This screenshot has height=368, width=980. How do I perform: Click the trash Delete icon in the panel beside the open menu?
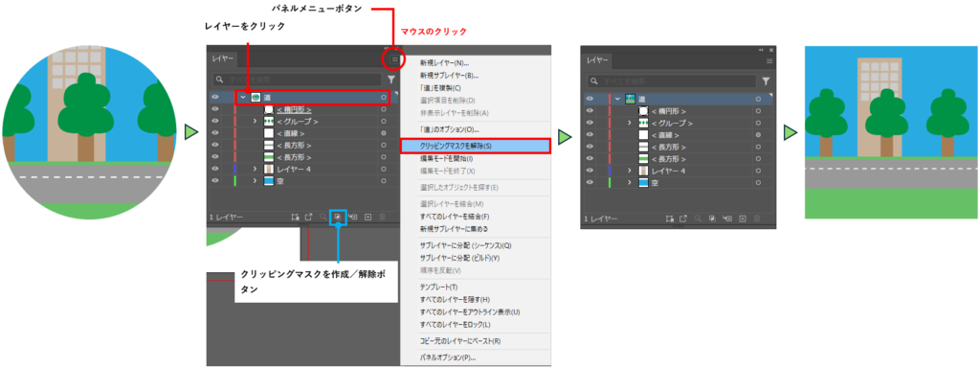(383, 217)
